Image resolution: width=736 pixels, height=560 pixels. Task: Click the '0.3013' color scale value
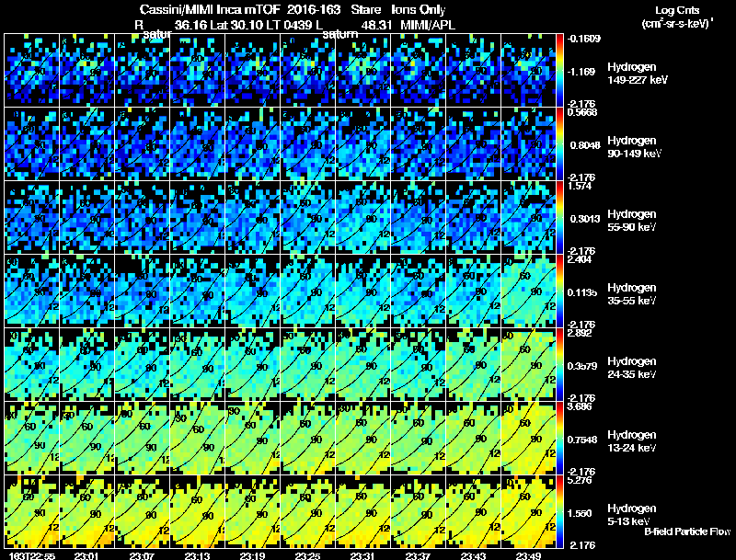pos(585,219)
